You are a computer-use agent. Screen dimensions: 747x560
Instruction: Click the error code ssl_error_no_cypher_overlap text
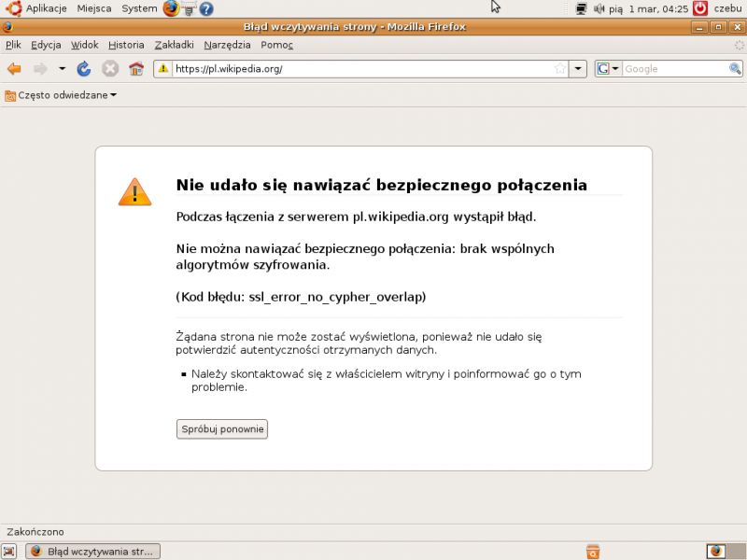(336, 297)
